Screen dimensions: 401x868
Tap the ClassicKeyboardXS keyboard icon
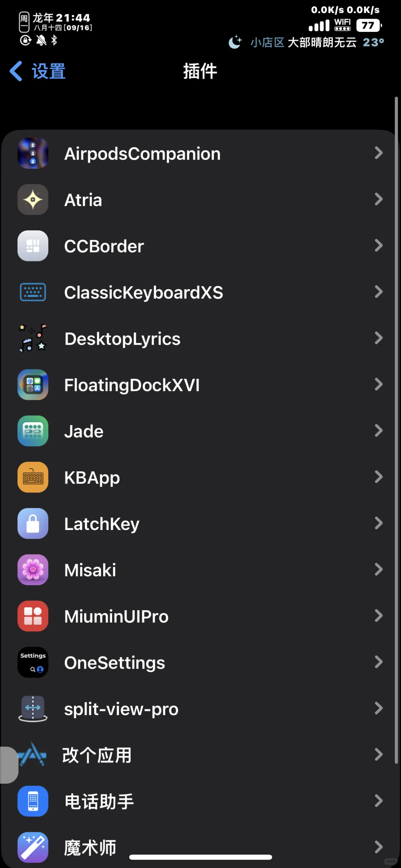pos(33,292)
